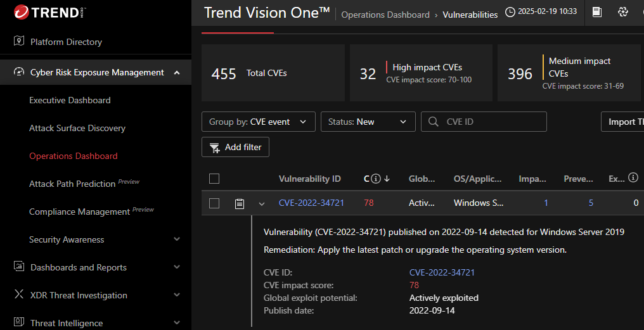Open the Status: New dropdown
Image resolution: width=644 pixels, height=330 pixels.
click(368, 122)
